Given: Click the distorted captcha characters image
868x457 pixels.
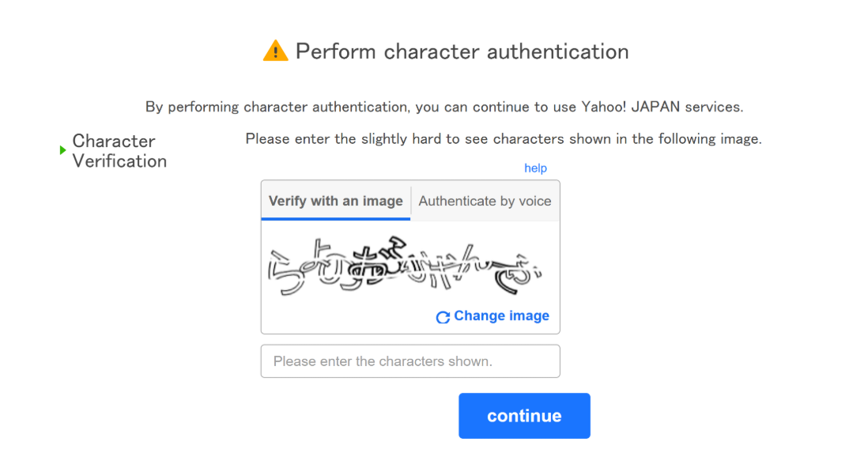Looking at the screenshot, I should 405,266.
